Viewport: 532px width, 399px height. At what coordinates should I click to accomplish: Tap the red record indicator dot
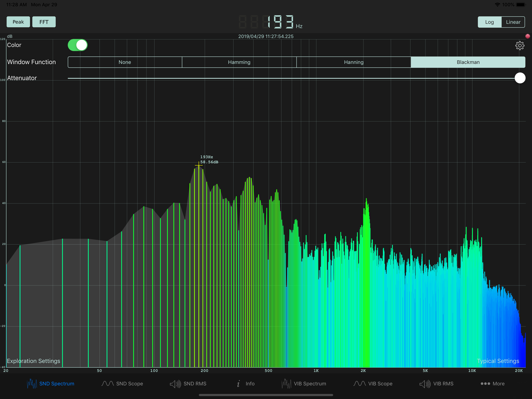(x=528, y=36)
